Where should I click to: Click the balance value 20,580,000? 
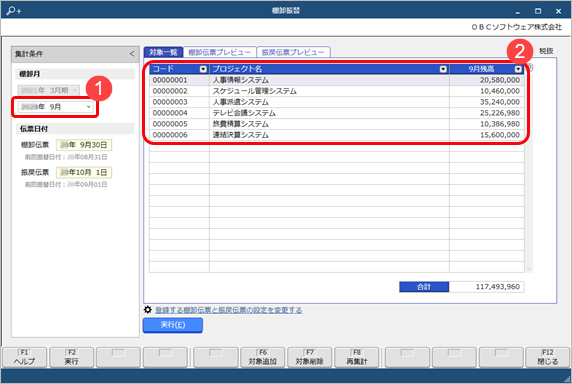pos(499,80)
